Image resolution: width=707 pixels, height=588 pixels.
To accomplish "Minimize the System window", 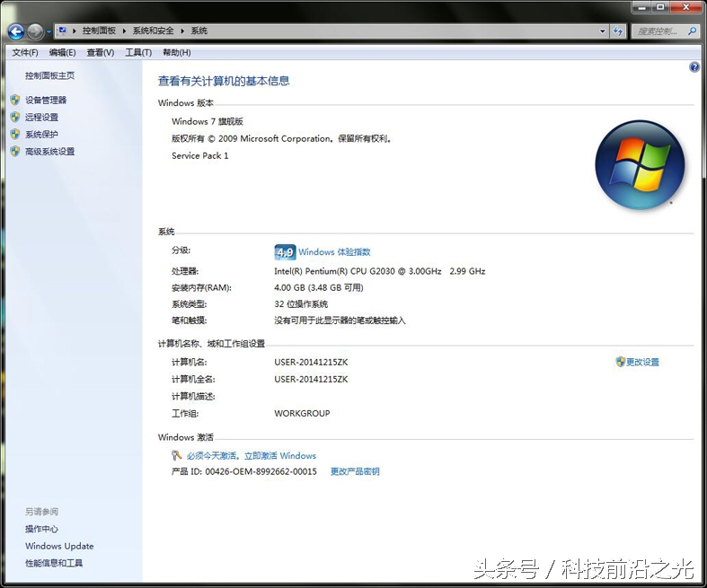I will [x=642, y=6].
